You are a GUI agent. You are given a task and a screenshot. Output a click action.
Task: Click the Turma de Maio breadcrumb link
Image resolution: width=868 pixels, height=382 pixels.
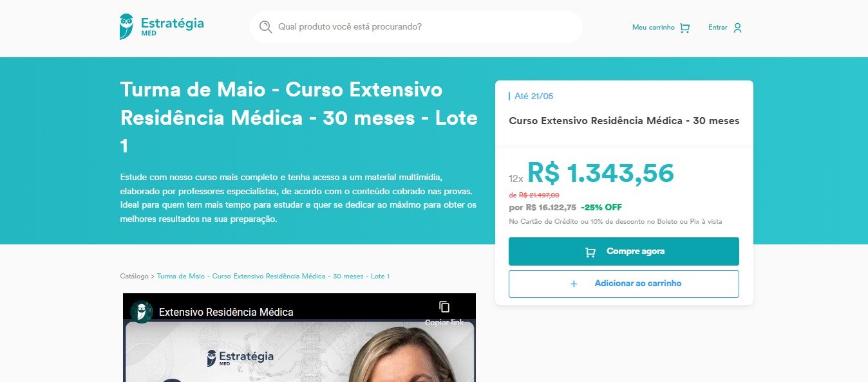273,276
